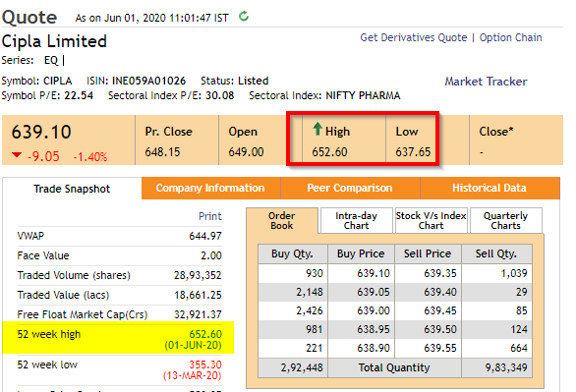The image size is (576, 392).
Task: Click the Cipla Limited company heading
Action: pyautogui.click(x=54, y=41)
